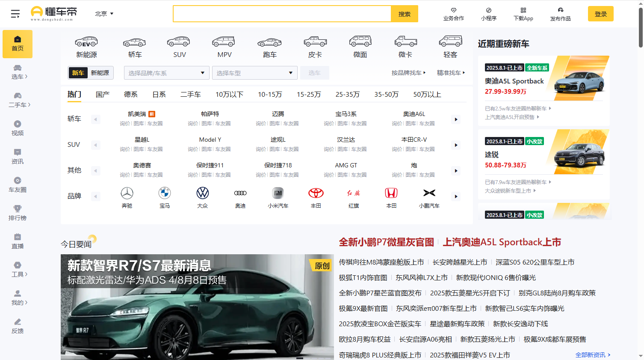Open 资讯 in the left sidebar
This screenshot has width=644, height=360.
(x=18, y=157)
